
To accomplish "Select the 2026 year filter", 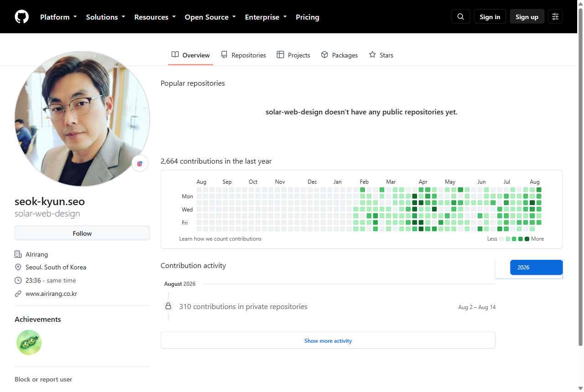I will (x=536, y=267).
